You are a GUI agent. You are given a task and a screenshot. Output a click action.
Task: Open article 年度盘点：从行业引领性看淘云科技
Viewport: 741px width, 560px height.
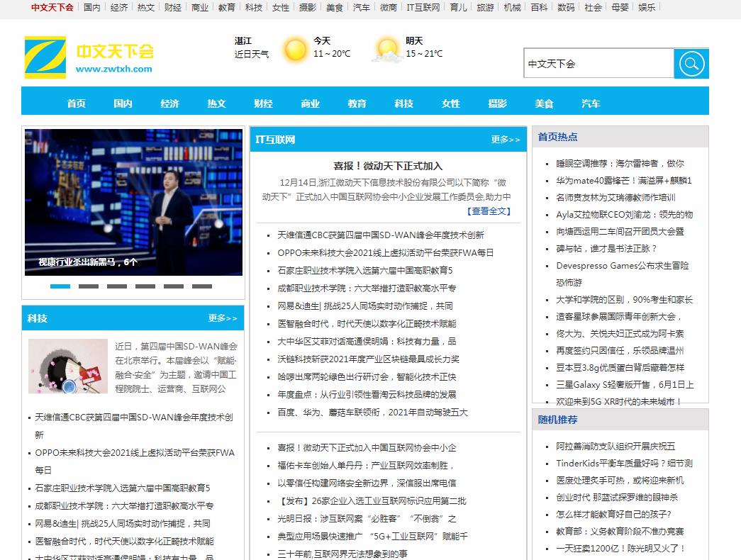pos(367,395)
